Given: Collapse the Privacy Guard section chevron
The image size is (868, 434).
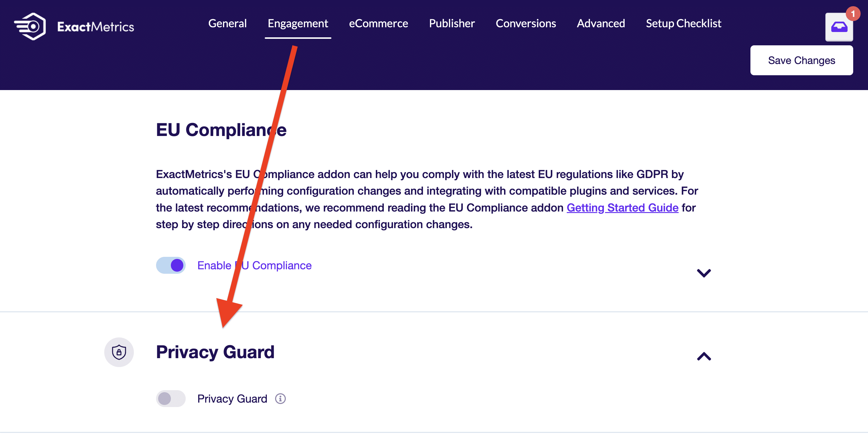Looking at the screenshot, I should coord(704,356).
